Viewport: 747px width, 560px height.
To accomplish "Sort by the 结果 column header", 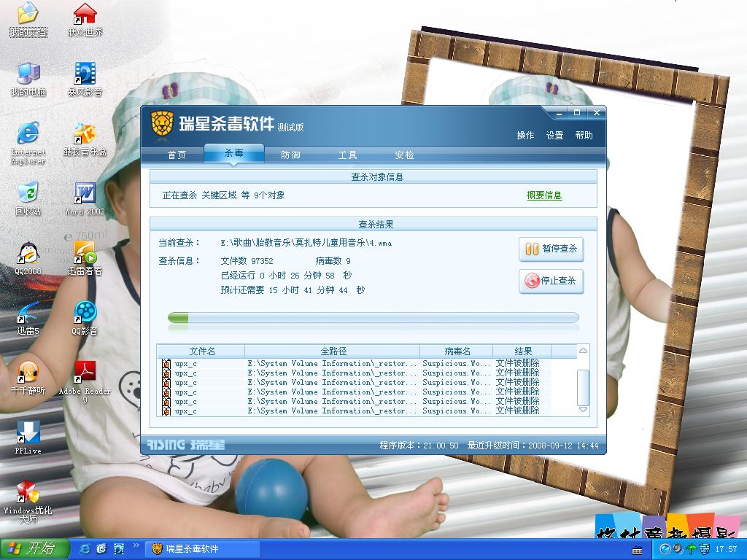I will click(x=522, y=351).
